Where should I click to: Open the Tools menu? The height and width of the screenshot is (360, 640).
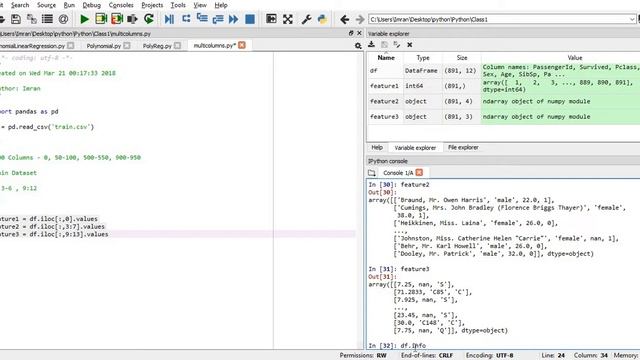(x=178, y=5)
